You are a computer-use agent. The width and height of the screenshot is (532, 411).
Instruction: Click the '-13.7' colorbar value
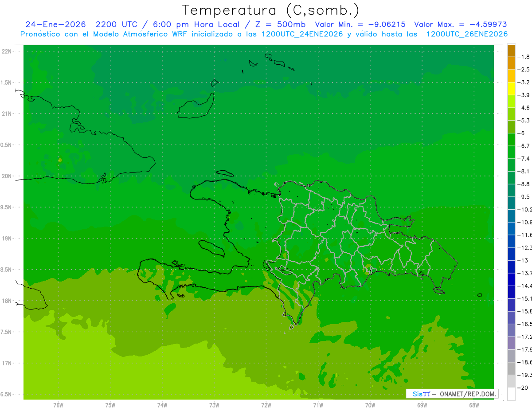click(524, 273)
